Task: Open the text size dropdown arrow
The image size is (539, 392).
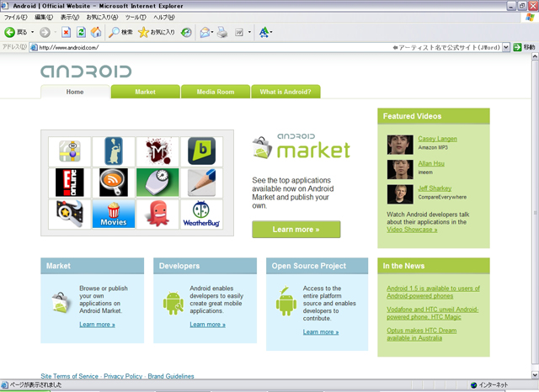Action: pos(271,32)
